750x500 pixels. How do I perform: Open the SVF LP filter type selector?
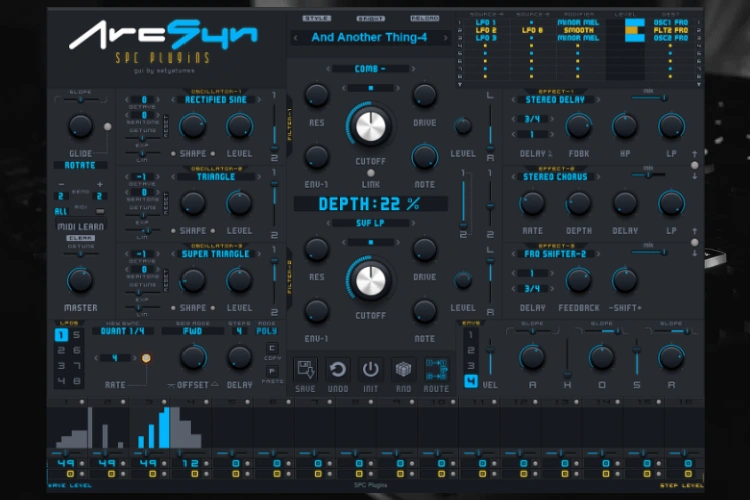click(x=370, y=223)
